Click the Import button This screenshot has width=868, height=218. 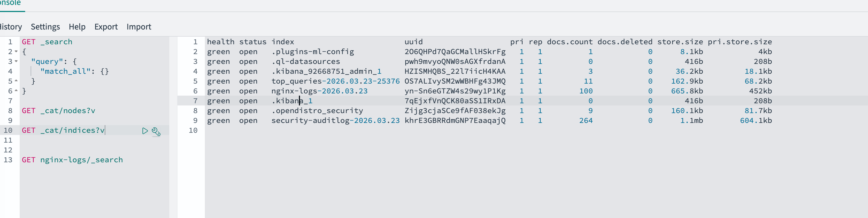tap(139, 26)
